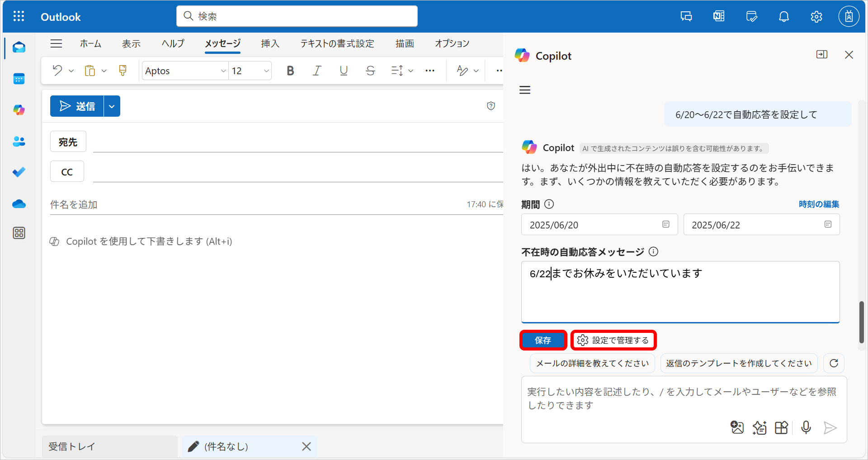Click the sparkle prompt gallery icon
Image resolution: width=868 pixels, height=460 pixels.
click(759, 427)
